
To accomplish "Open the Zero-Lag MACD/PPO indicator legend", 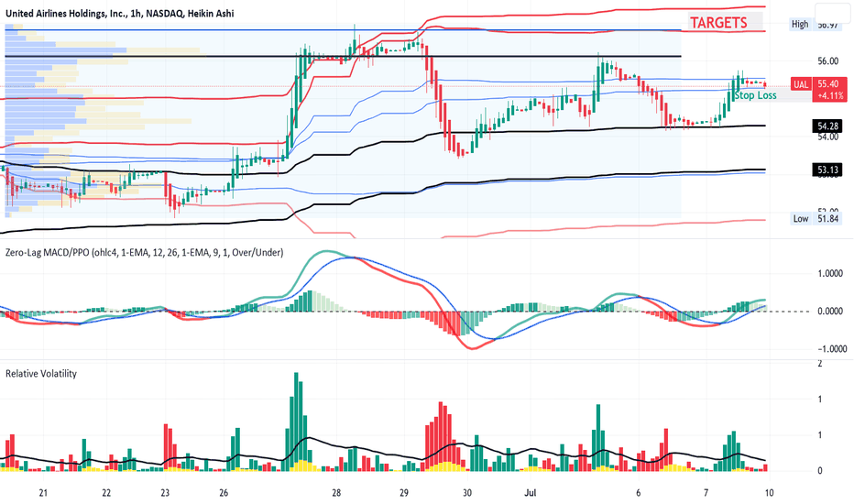I will pyautogui.click(x=145, y=252).
